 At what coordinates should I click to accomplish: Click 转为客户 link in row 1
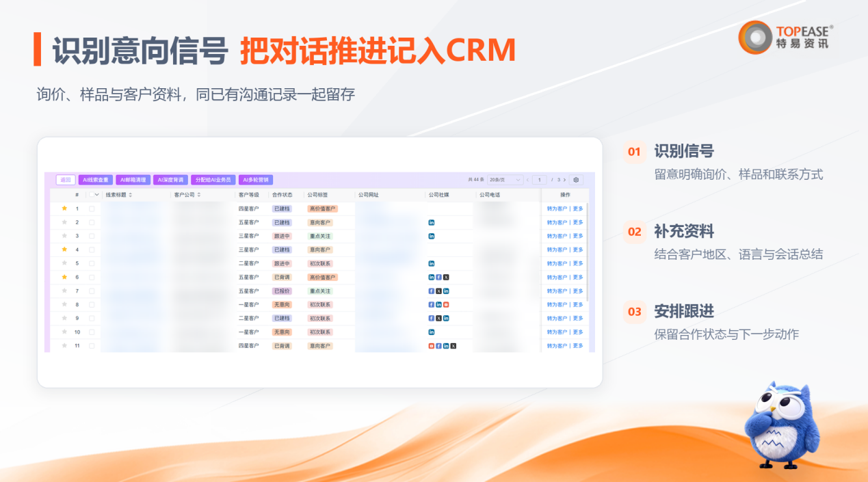pos(557,209)
